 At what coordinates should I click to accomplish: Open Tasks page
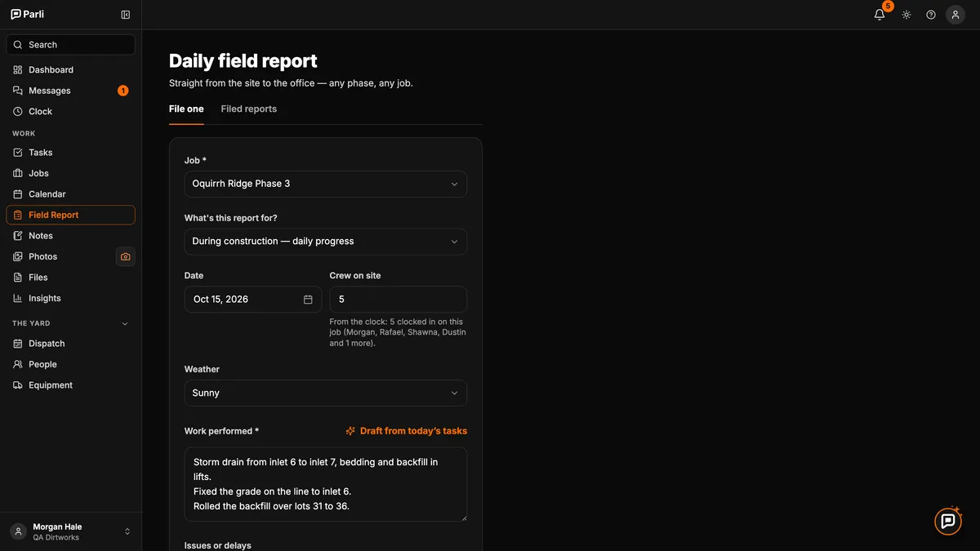pos(70,153)
